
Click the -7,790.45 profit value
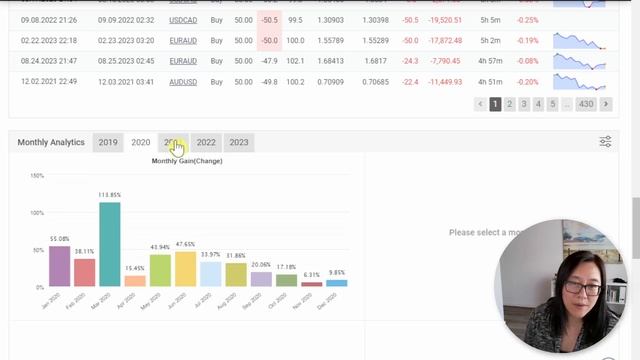(x=445, y=61)
